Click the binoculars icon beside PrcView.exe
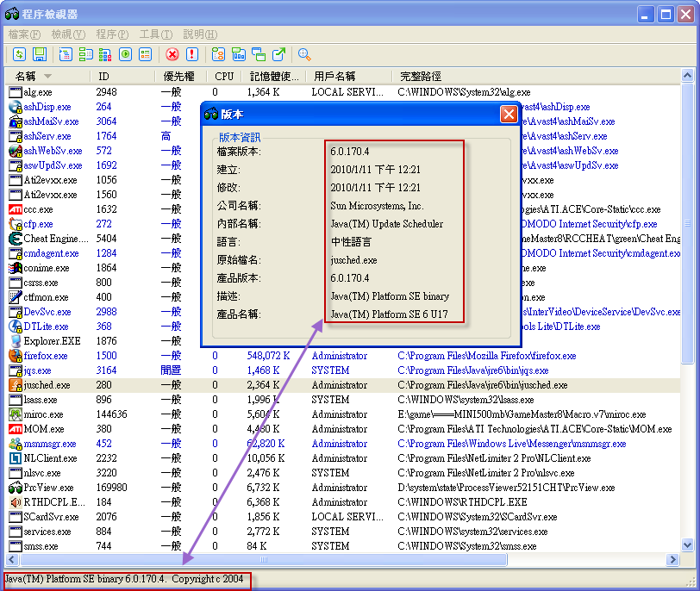 pyautogui.click(x=16, y=488)
